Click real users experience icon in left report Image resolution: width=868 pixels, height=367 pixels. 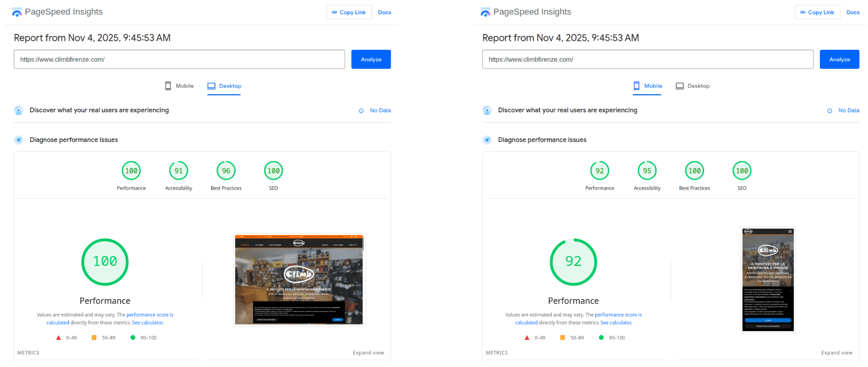pos(19,110)
